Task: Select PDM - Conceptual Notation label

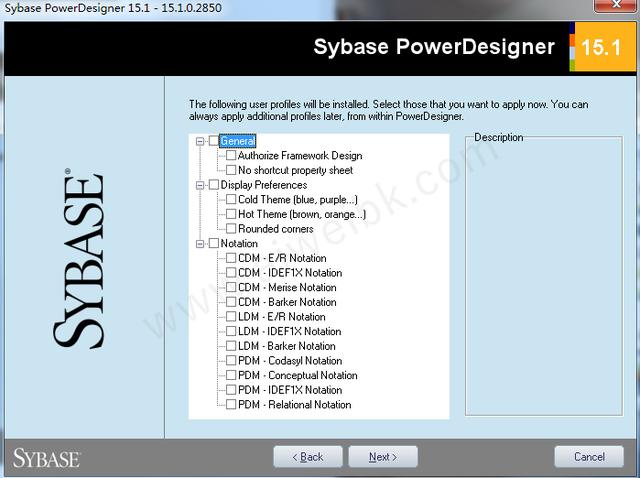Action: (298, 376)
